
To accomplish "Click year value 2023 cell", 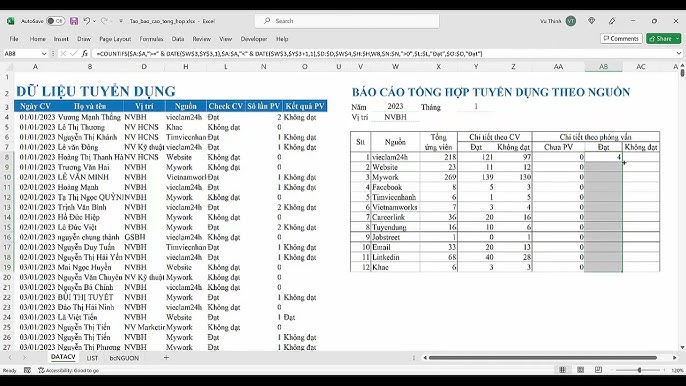I will coord(395,106).
